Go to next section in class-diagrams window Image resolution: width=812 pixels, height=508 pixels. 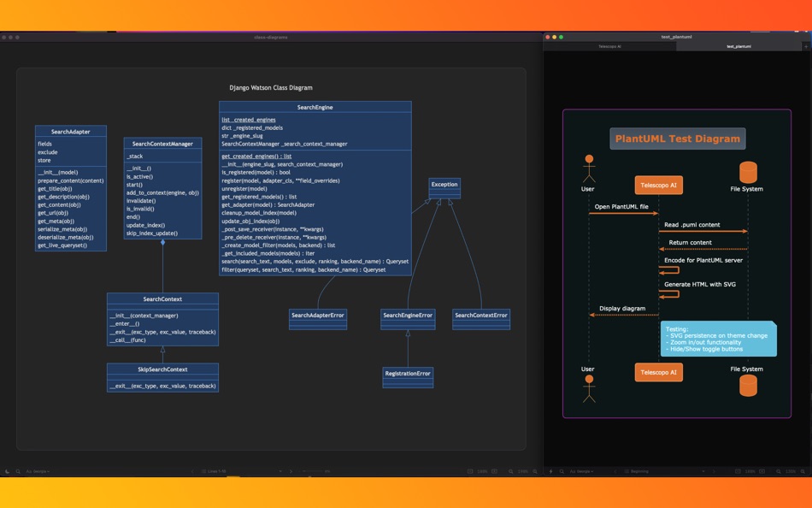click(x=291, y=472)
